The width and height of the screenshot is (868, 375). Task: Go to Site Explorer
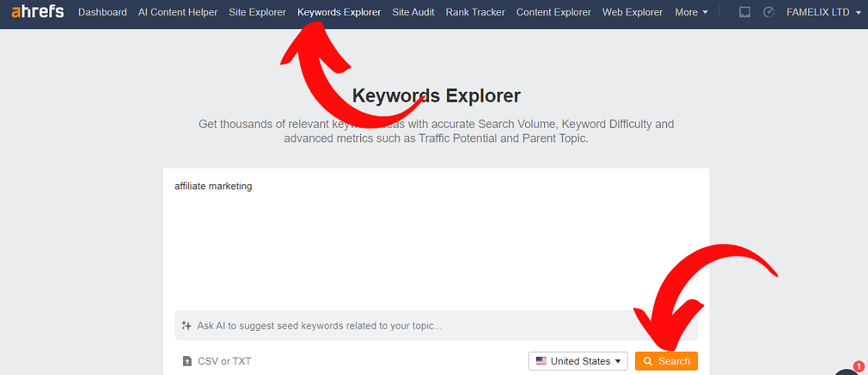258,12
